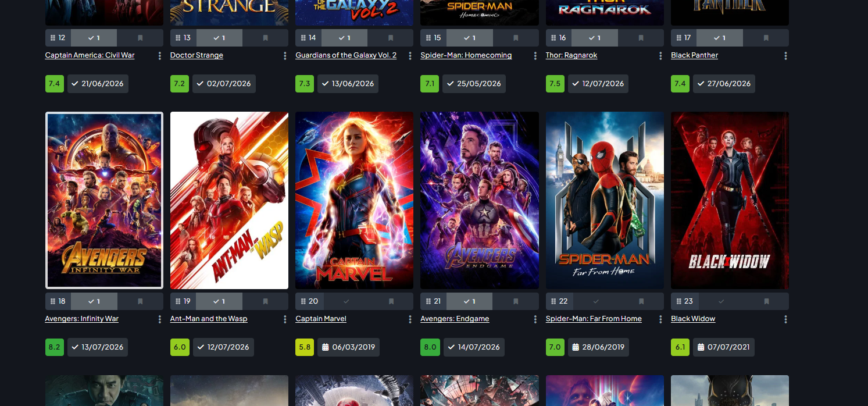Select the Ant-Man and the Wasp poster

(229, 200)
